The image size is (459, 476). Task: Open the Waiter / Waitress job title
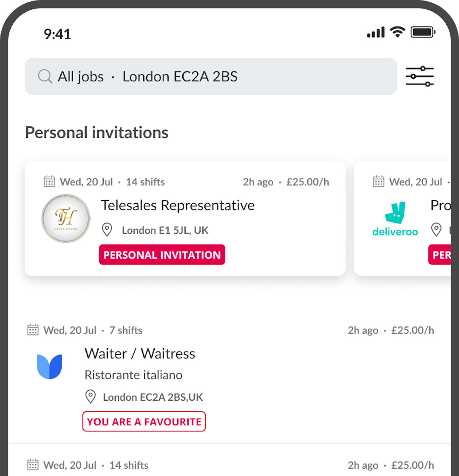(140, 353)
